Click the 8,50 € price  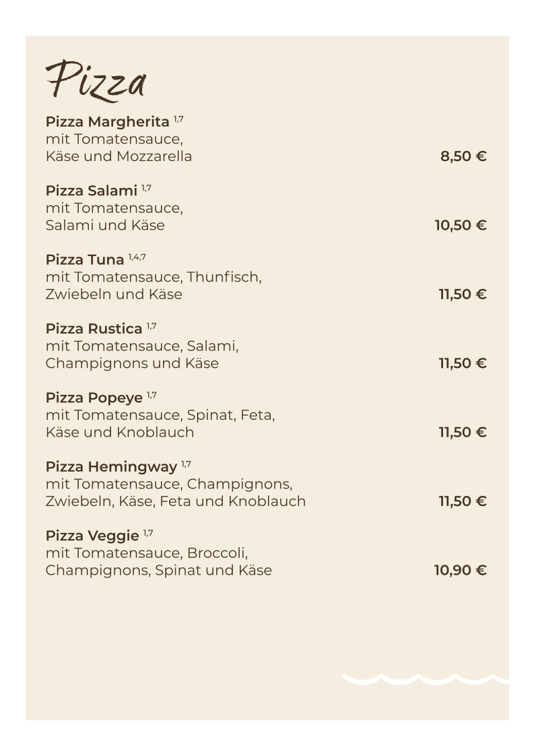pos(463,157)
